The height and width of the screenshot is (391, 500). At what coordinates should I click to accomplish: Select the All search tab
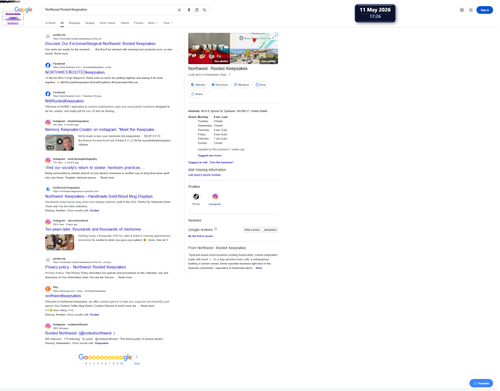tap(62, 23)
